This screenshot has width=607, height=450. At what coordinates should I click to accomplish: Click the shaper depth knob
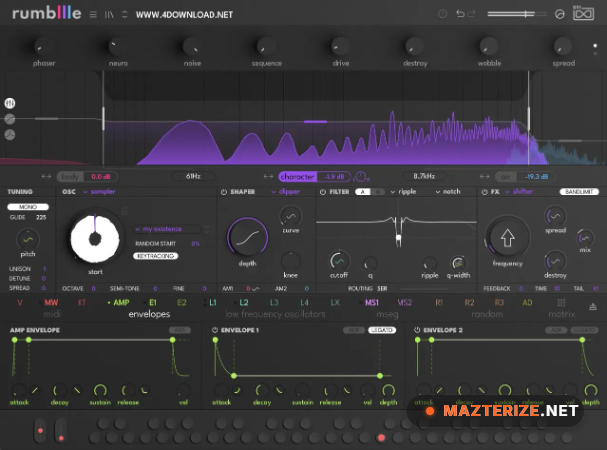click(x=247, y=237)
